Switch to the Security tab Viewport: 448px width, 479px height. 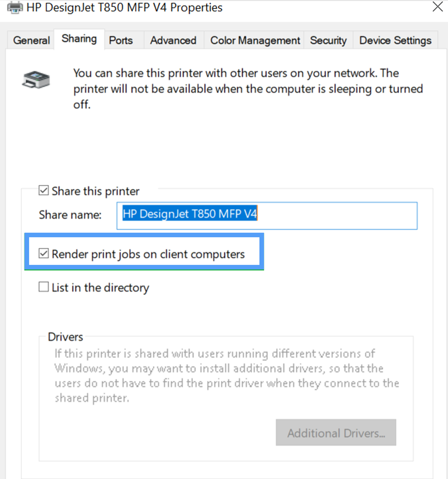[x=328, y=40]
